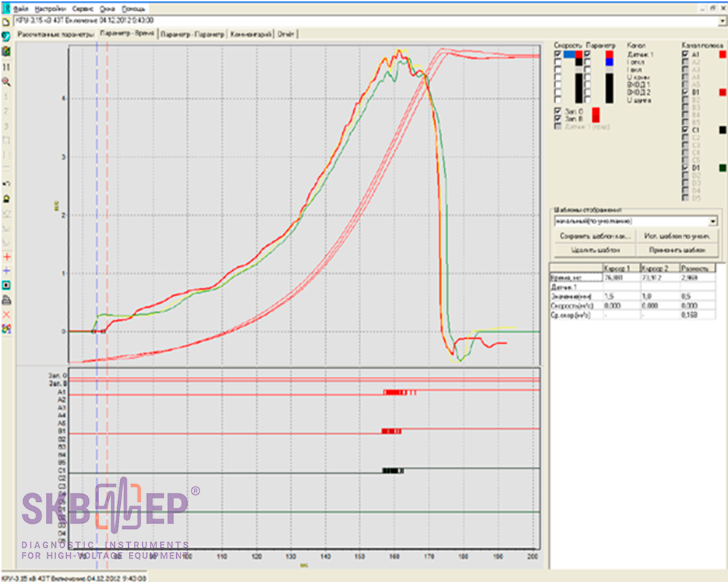
Task: Click the red color swatch beside B1
Action: click(x=722, y=92)
